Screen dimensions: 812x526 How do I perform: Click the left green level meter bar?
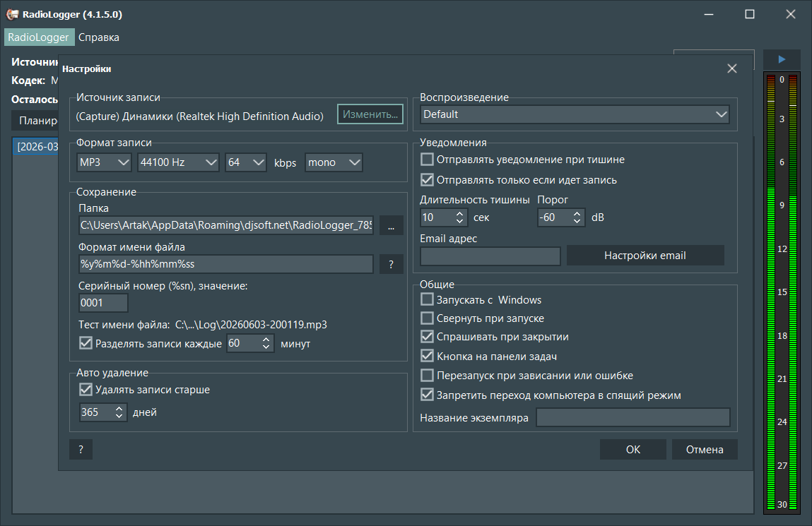point(770,292)
